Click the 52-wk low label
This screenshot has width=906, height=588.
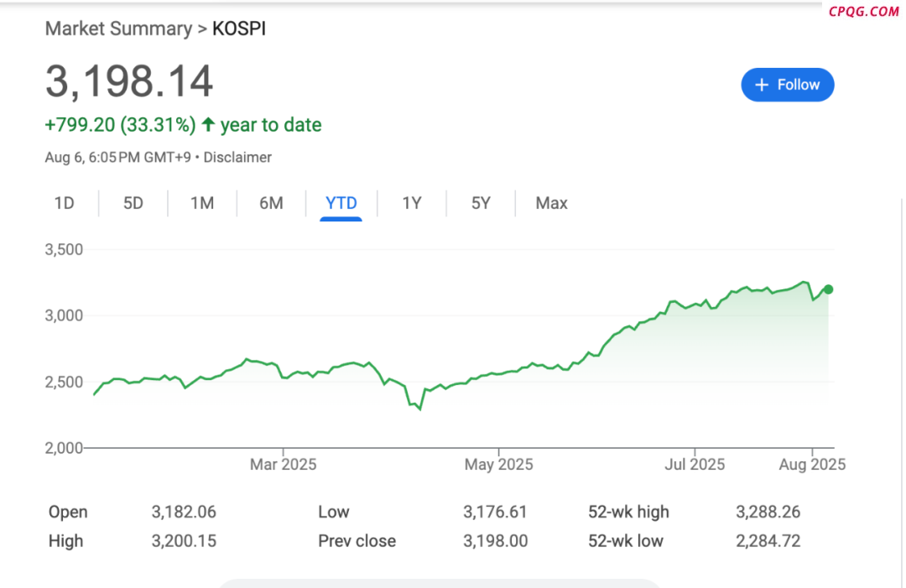coord(626,541)
